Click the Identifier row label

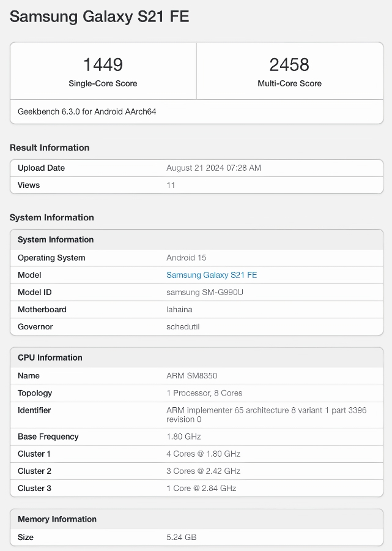[x=34, y=410]
